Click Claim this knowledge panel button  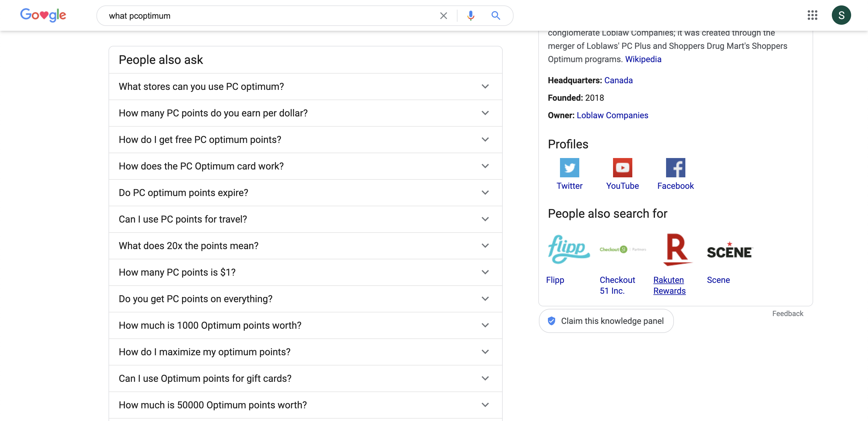point(606,321)
